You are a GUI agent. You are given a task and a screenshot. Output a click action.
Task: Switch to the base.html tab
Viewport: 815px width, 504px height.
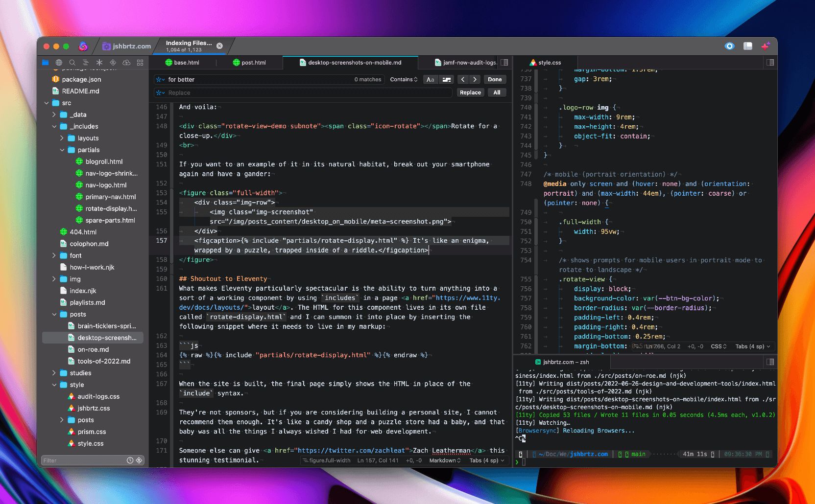coord(182,63)
